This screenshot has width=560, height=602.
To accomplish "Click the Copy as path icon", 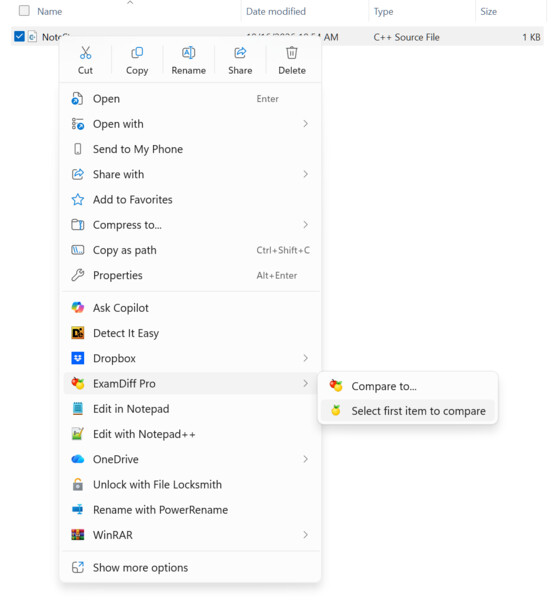I will (x=78, y=250).
